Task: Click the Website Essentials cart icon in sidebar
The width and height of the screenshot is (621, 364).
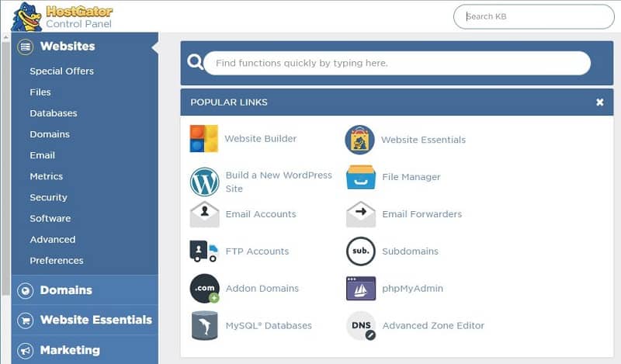Action: pyautogui.click(x=26, y=321)
